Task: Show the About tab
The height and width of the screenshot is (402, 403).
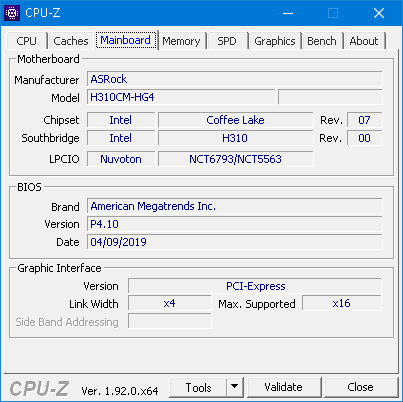Action: point(364,41)
